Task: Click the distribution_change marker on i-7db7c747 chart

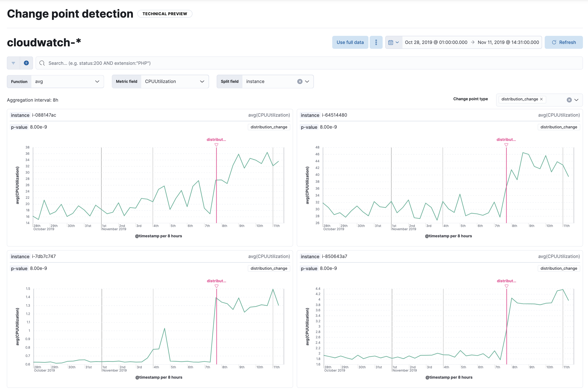Action: pyautogui.click(x=217, y=286)
